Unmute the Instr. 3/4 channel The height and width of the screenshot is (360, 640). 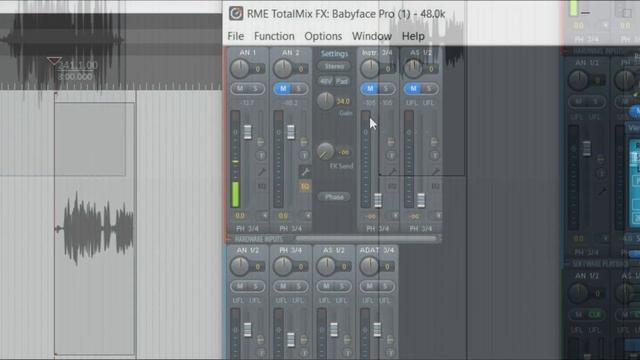(370, 89)
